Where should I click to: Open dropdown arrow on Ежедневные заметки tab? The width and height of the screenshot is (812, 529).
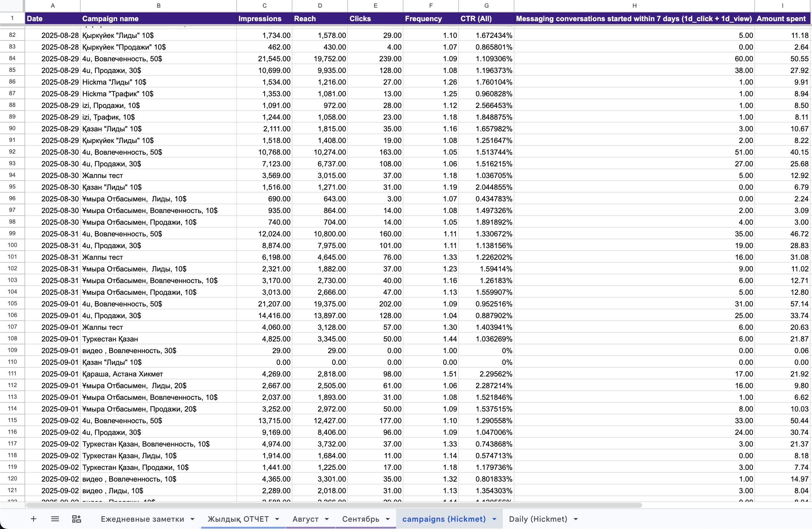pos(192,519)
